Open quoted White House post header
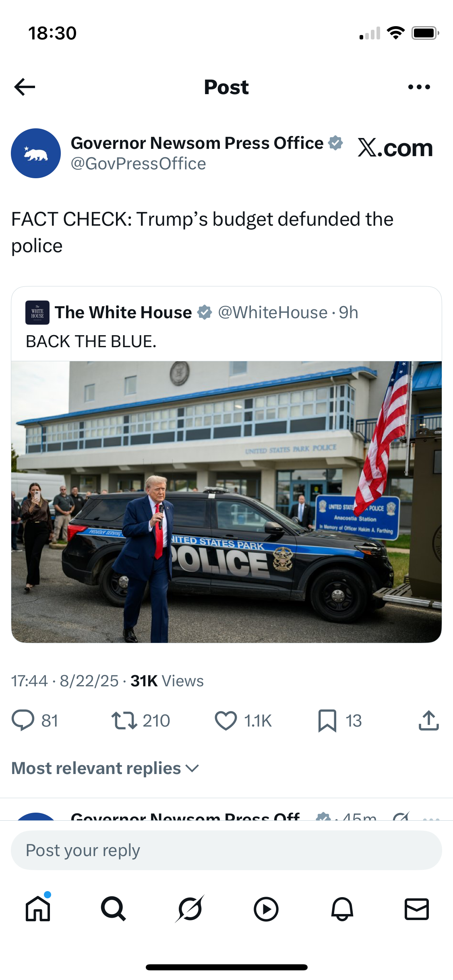Viewport: 453px width, 980px height. (192, 313)
